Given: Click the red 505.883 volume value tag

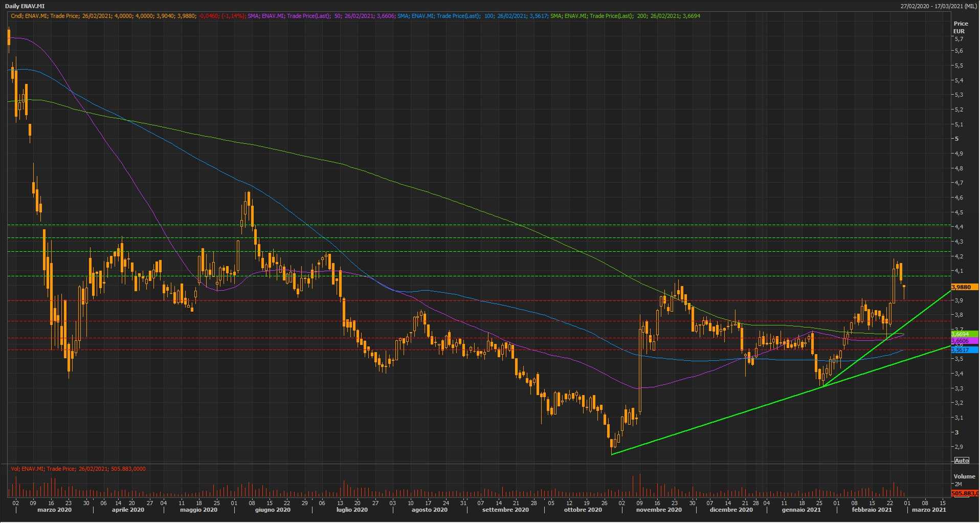Looking at the screenshot, I should [964, 493].
